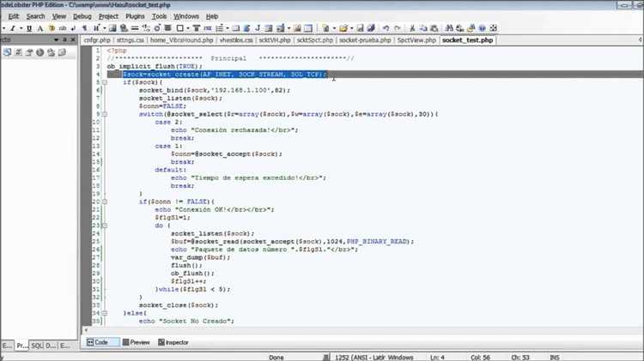This screenshot has height=361, width=644.
Task: Click the Open folder toolbar icon
Action: (x=343, y=28)
